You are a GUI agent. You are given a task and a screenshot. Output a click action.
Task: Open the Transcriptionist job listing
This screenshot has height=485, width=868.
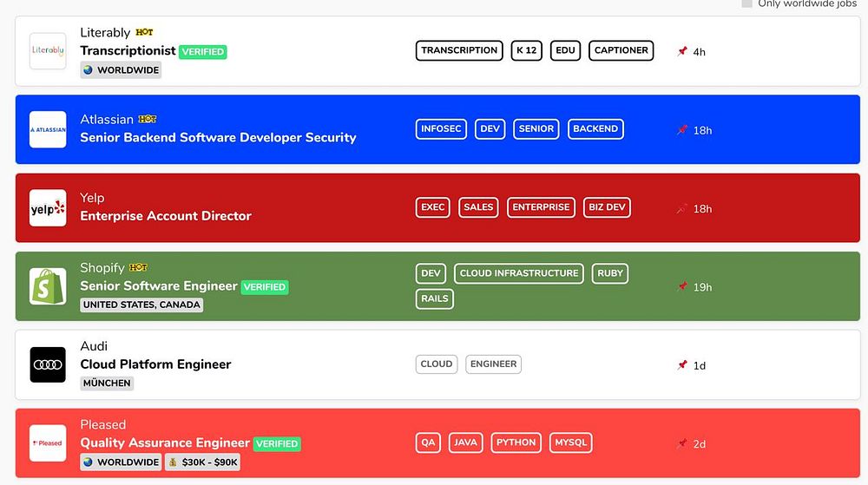[x=128, y=51]
